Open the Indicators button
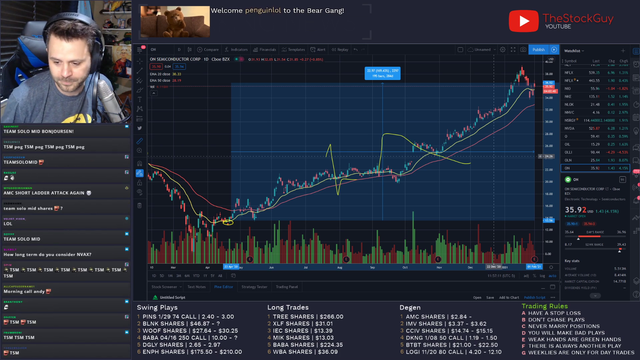 click(x=236, y=50)
